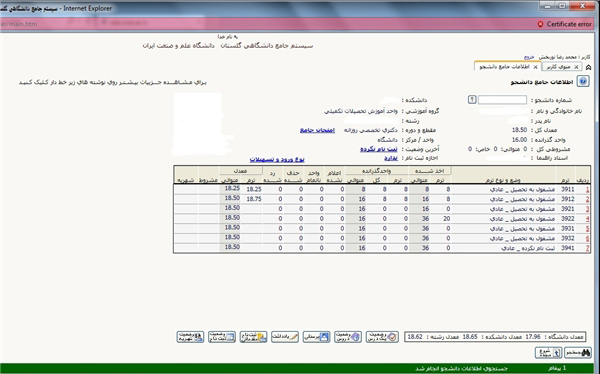Click the شهریه column header
This screenshot has width=600, height=374.
tap(186, 180)
